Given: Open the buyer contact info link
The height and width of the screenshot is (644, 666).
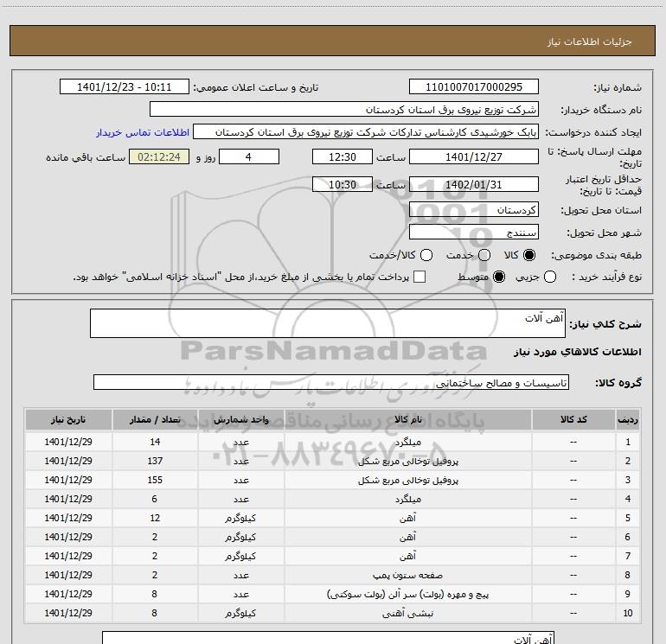Looking at the screenshot, I should point(143,132).
